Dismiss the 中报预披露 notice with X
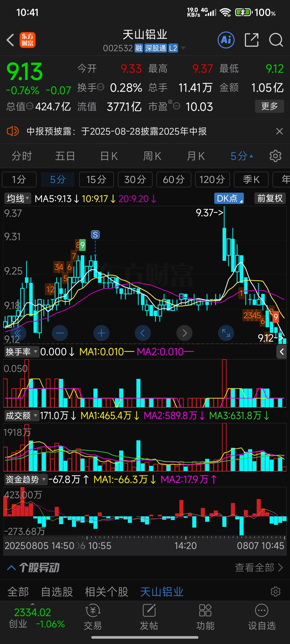This screenshot has height=644, width=290. point(280,131)
